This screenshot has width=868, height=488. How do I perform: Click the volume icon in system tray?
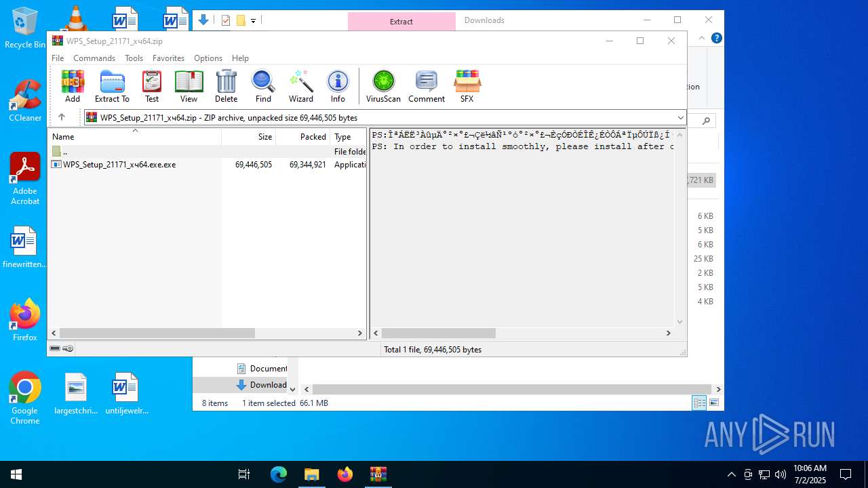tap(780, 474)
